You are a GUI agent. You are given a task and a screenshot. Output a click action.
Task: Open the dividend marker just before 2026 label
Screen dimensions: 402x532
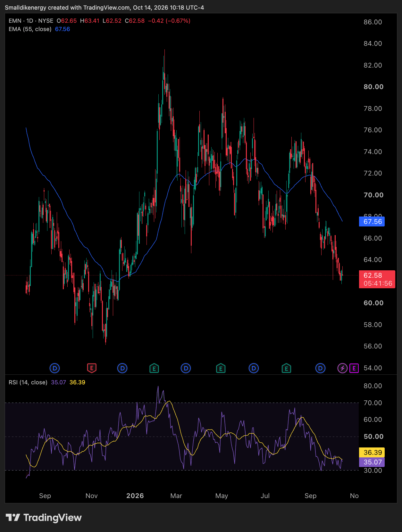122,368
